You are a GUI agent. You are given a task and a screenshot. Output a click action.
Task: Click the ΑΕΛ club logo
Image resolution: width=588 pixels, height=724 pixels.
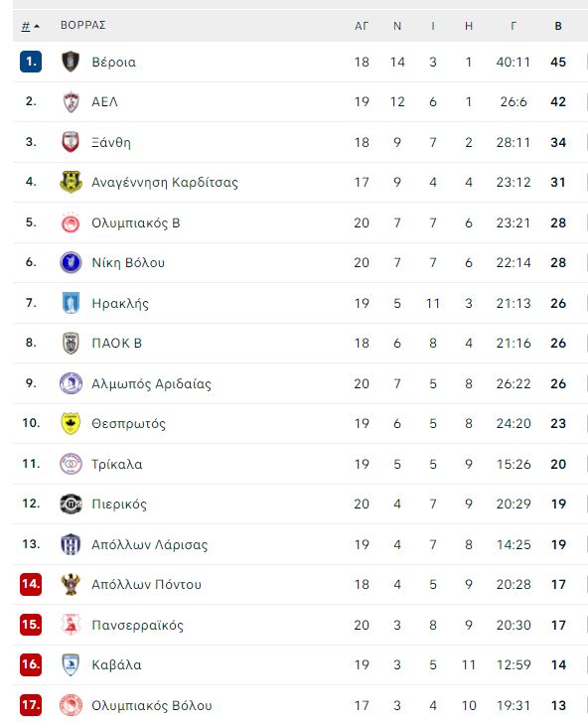point(71,101)
